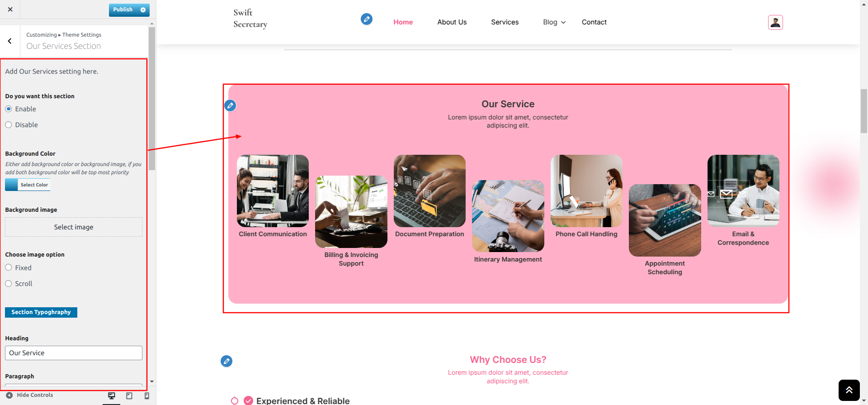Open the About Us menu item
Screen dimensions: 868x405
pyautogui.click(x=452, y=22)
